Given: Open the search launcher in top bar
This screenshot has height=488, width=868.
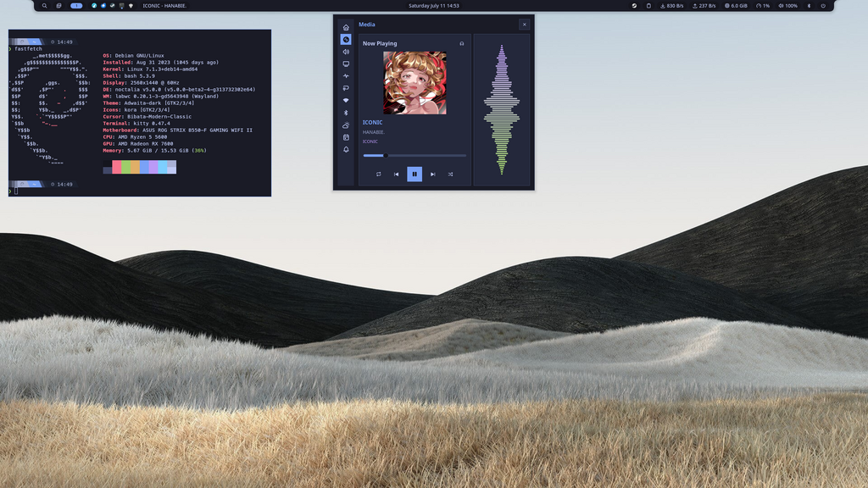Looking at the screenshot, I should 44,6.
